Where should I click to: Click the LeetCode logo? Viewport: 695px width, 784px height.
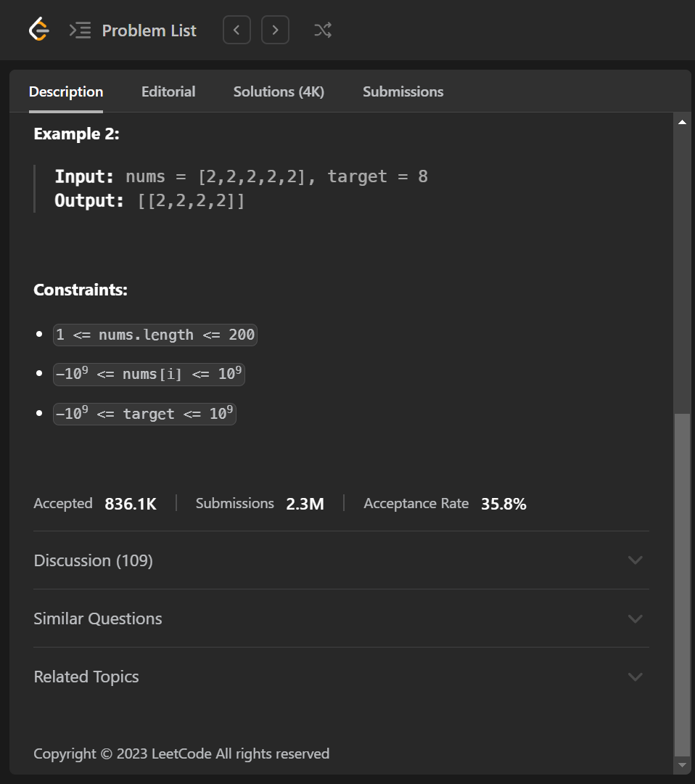tap(38, 30)
